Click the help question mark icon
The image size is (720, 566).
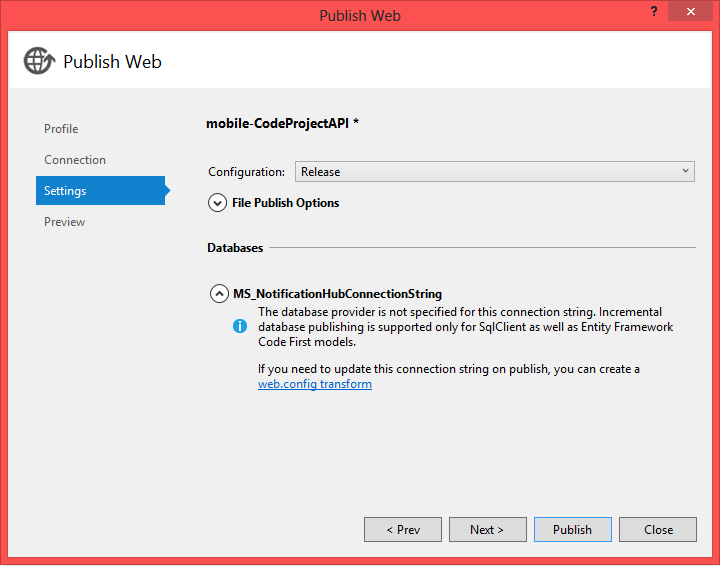(654, 11)
